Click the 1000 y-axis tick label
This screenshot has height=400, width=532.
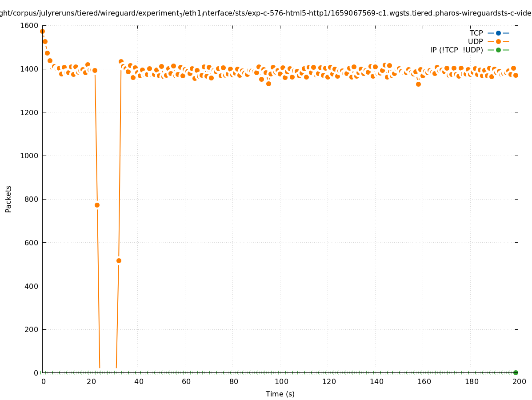(30, 156)
